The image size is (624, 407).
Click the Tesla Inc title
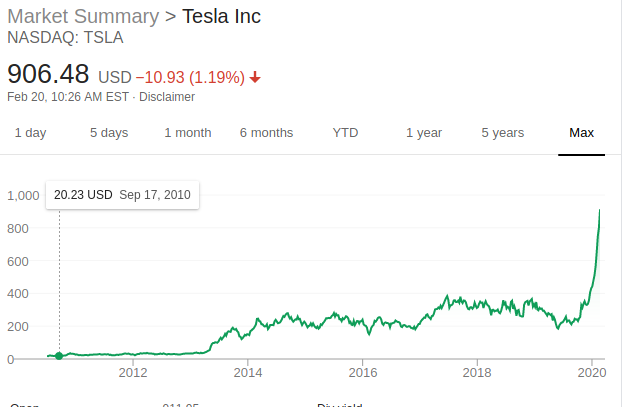click(x=221, y=17)
